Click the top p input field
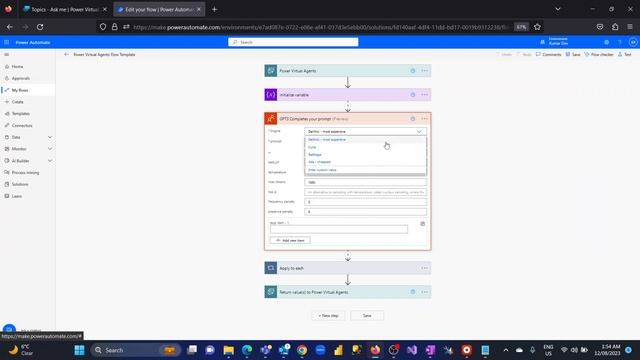Image resolution: width=640 pixels, height=360 pixels. [365, 192]
